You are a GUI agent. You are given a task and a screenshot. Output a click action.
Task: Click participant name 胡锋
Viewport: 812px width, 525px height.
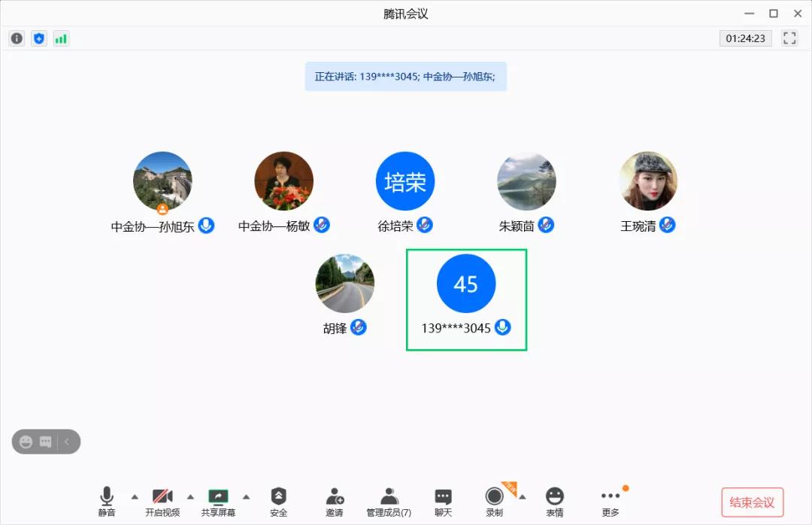point(335,328)
